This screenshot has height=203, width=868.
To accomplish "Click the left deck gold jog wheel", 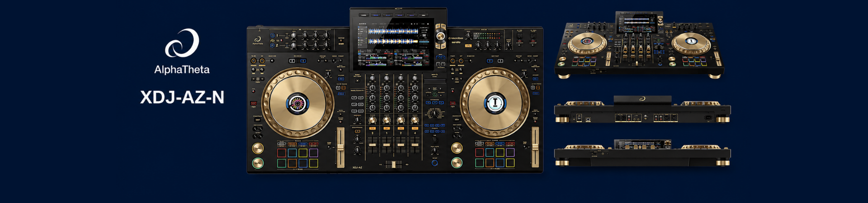I will click(x=297, y=103).
